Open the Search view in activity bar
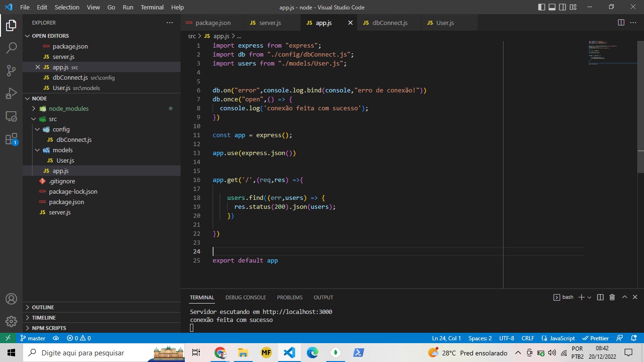 coord(11,48)
